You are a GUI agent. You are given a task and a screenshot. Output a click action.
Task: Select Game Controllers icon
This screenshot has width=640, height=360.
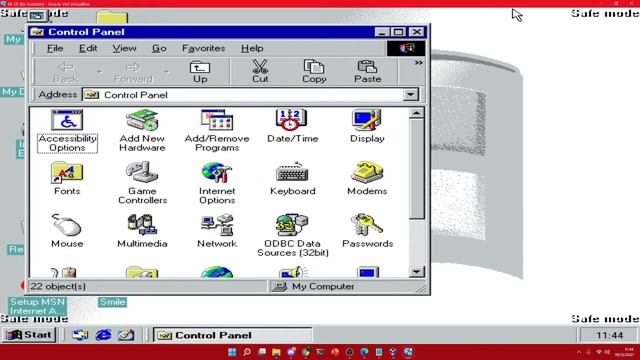pos(142,183)
